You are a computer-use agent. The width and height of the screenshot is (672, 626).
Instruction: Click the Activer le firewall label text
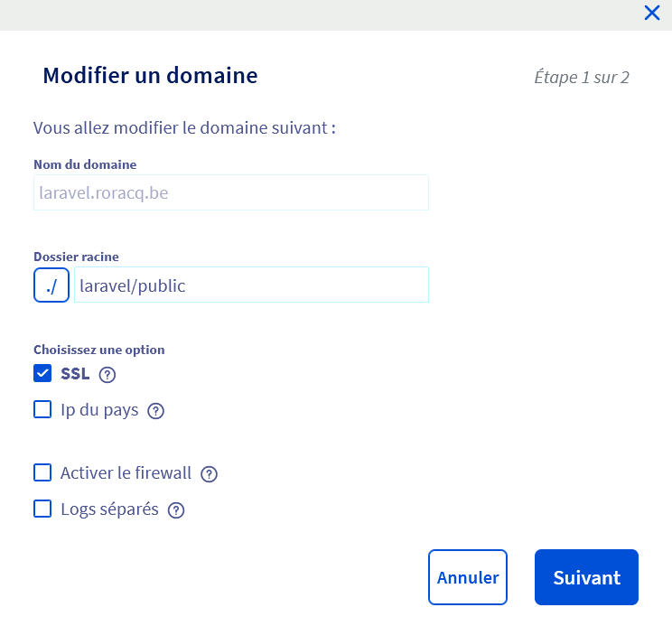[126, 473]
